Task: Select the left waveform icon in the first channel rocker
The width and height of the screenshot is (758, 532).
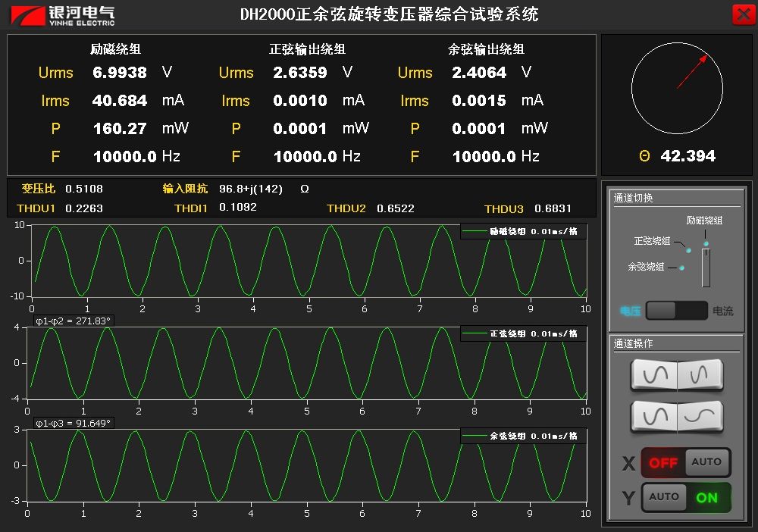Action: tap(656, 374)
